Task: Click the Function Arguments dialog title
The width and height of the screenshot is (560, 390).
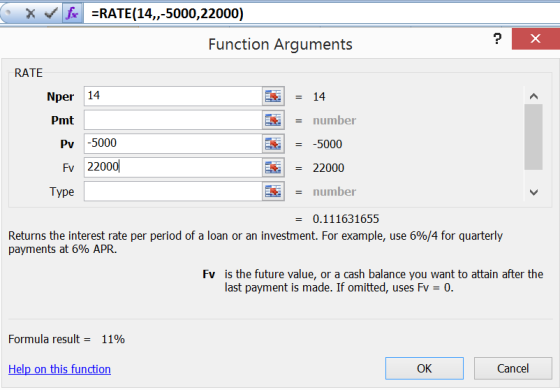Action: coord(280,44)
